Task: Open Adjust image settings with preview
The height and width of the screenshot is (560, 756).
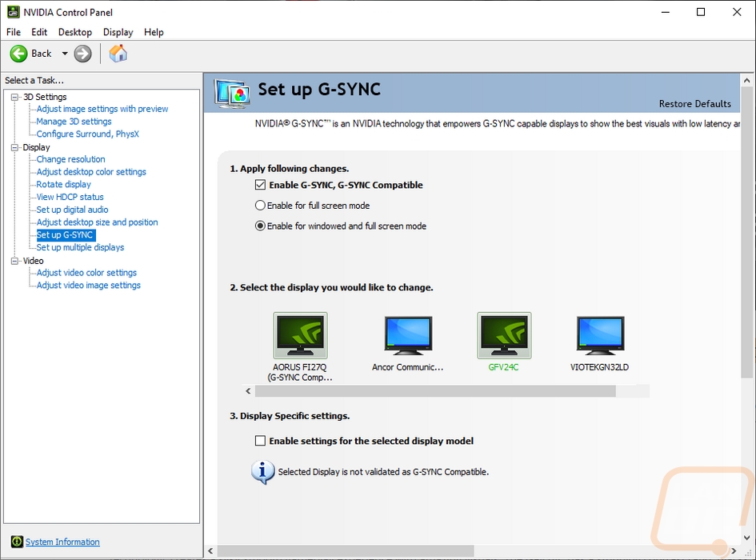Action: 102,109
